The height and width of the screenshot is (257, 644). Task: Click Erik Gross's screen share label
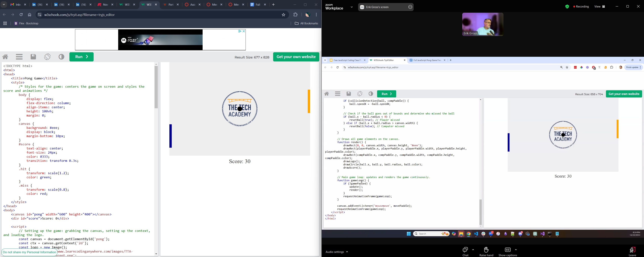tap(377, 7)
